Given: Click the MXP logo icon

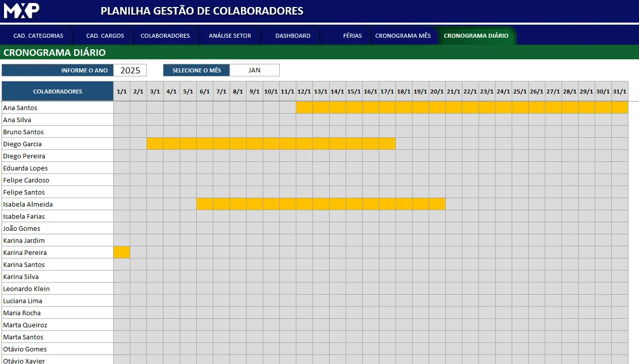Looking at the screenshot, I should coord(21,11).
